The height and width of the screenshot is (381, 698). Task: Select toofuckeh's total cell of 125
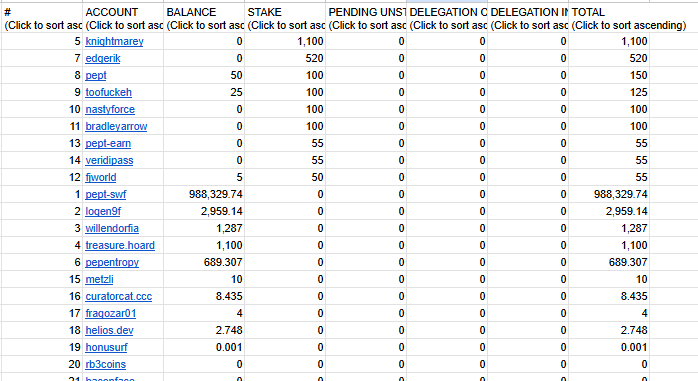click(x=609, y=92)
